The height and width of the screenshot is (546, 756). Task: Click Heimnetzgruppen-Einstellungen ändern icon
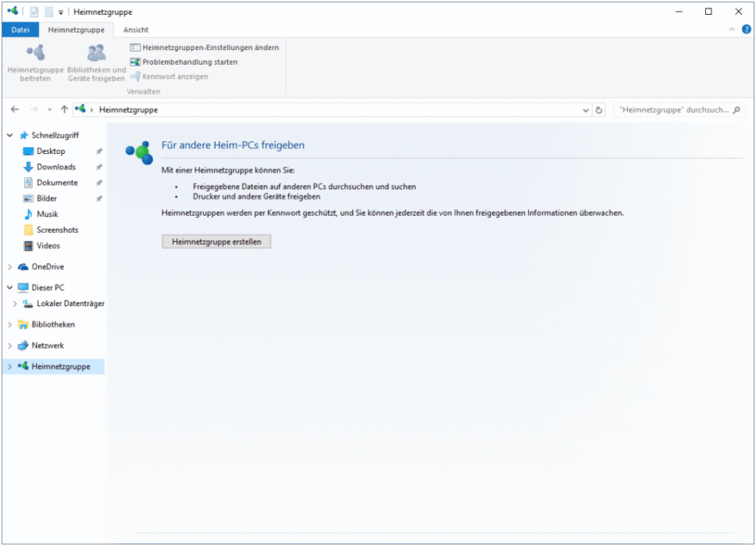(135, 48)
